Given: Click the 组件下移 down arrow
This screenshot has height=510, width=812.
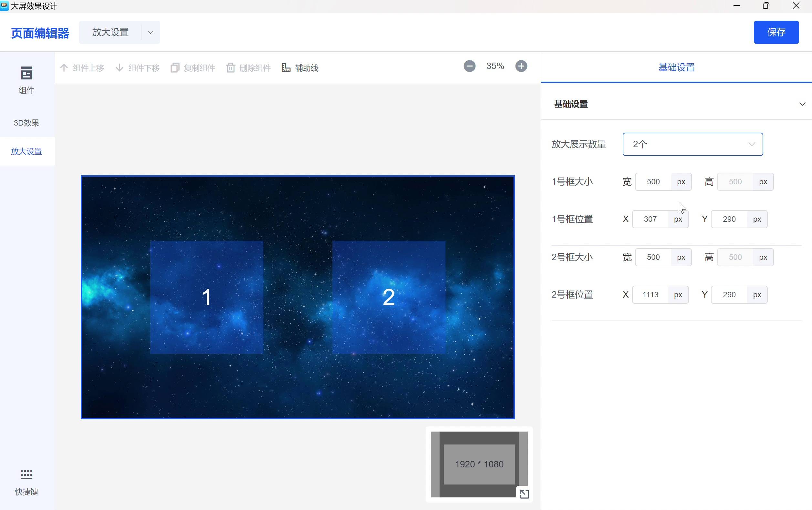Looking at the screenshot, I should click(x=120, y=68).
